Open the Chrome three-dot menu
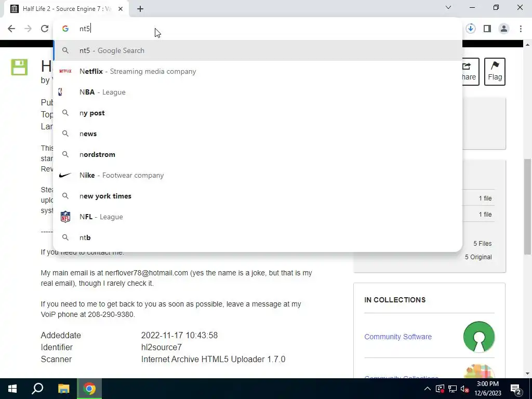The height and width of the screenshot is (399, 532). coord(521,29)
